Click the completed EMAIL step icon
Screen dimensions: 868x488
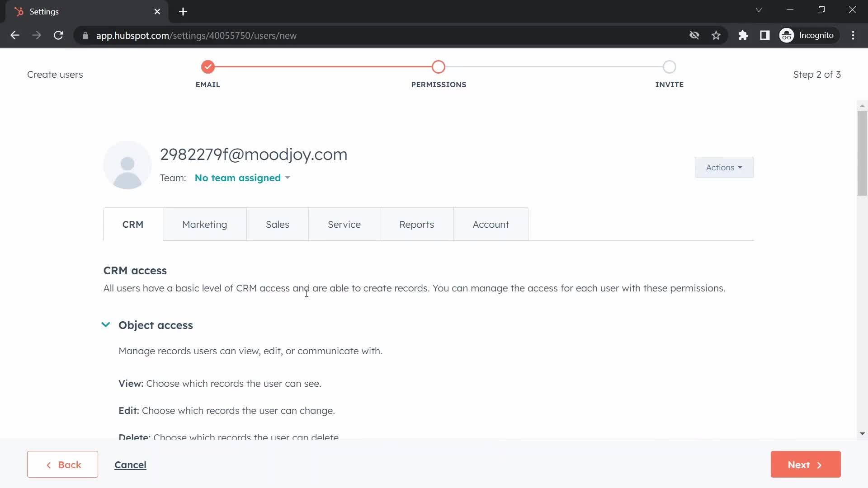[208, 67]
